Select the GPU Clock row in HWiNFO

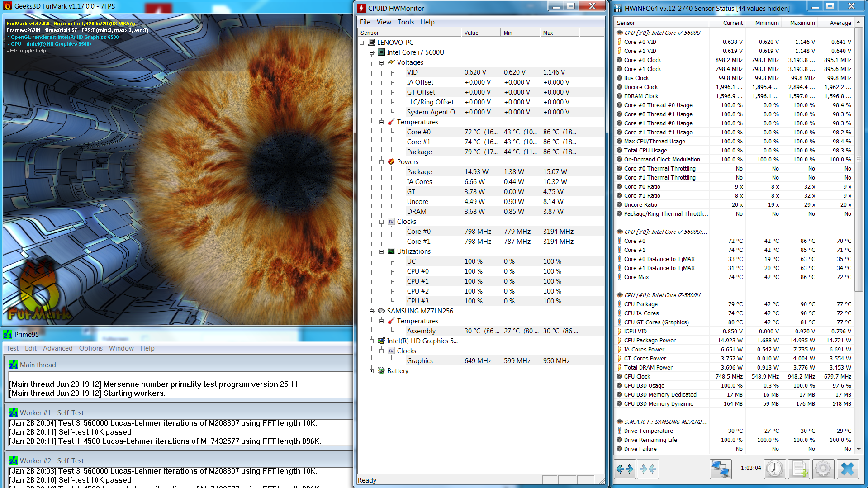pyautogui.click(x=734, y=376)
